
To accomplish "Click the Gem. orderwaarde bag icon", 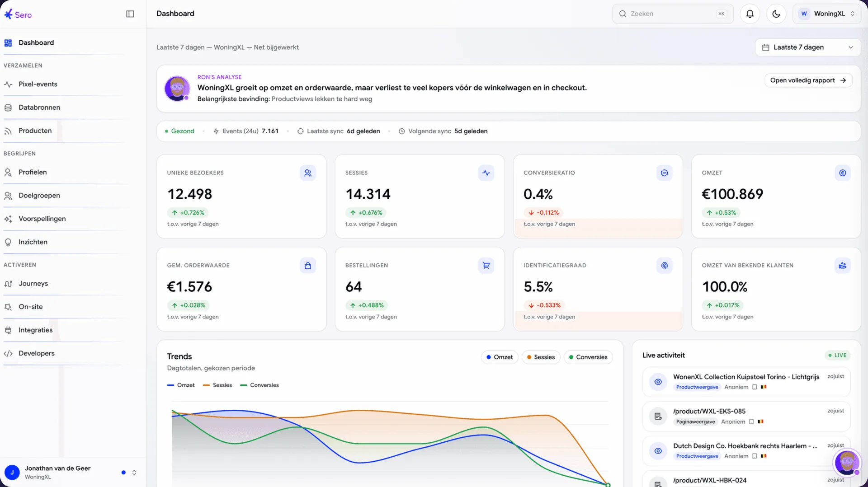I will click(x=308, y=266).
